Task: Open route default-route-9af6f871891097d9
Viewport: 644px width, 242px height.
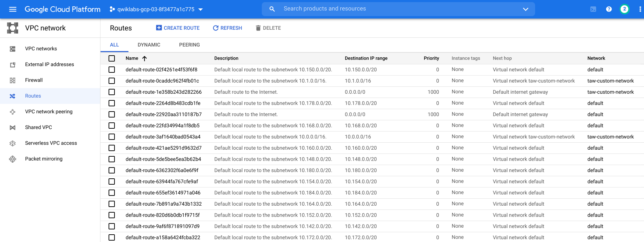Action: (163, 226)
